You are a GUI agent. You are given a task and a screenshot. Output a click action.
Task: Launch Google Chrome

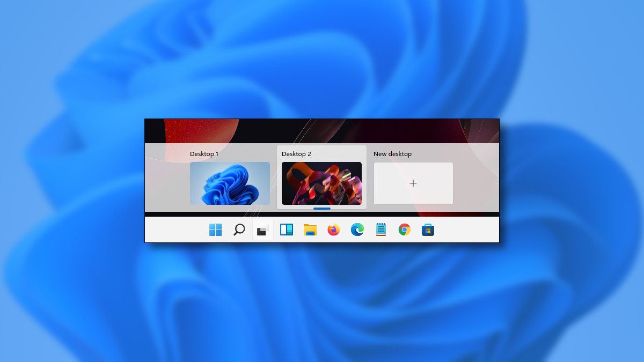click(405, 230)
